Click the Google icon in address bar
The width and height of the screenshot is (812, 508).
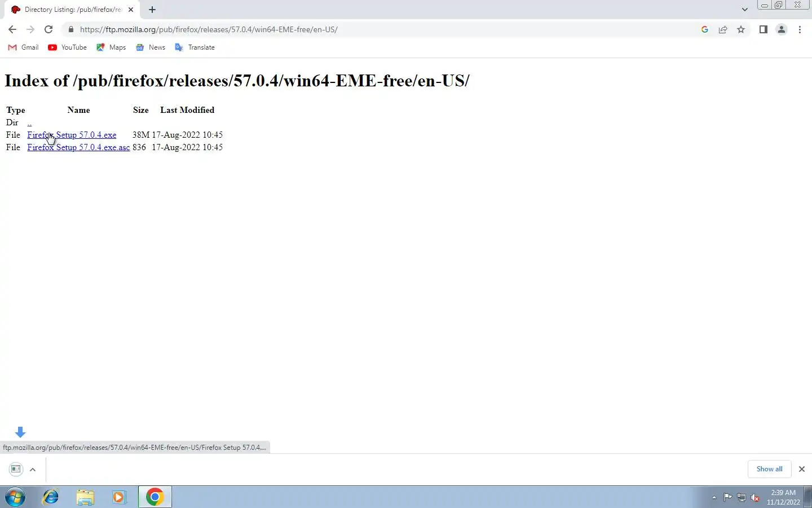pyautogui.click(x=705, y=29)
